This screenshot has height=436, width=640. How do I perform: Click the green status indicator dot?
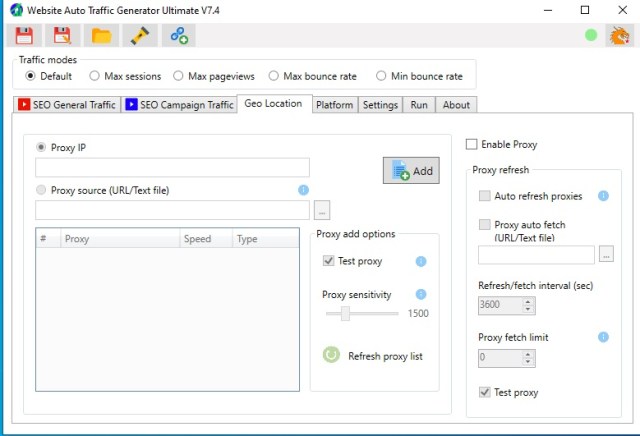click(591, 36)
